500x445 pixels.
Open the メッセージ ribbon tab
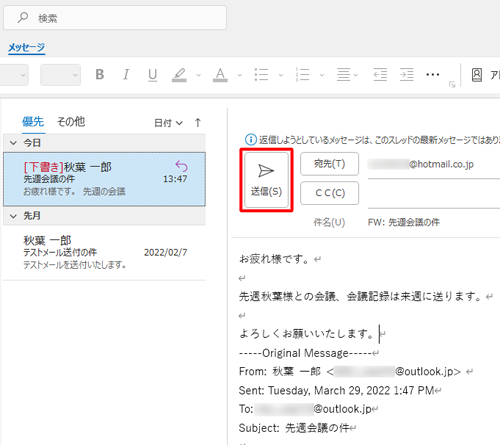click(26, 47)
